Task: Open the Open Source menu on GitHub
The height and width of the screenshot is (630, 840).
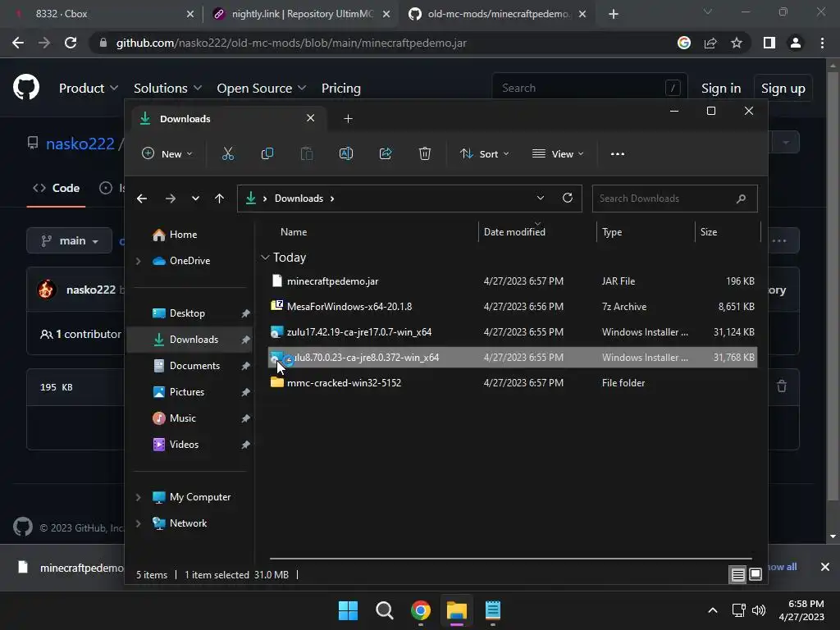Action: click(262, 88)
